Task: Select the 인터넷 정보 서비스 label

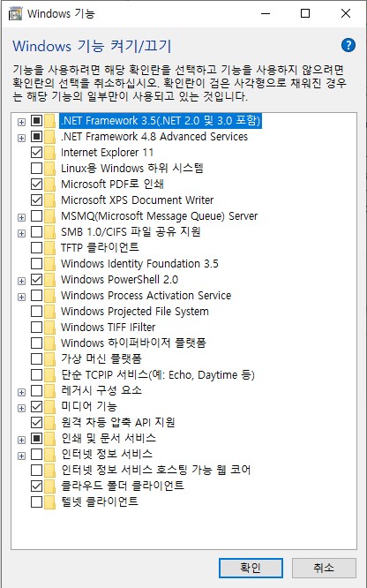Action: point(107,454)
